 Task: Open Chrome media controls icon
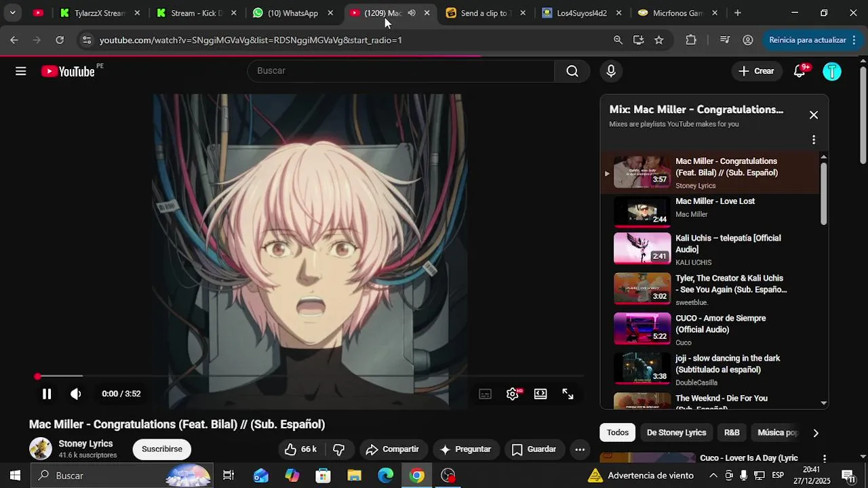[x=725, y=40]
